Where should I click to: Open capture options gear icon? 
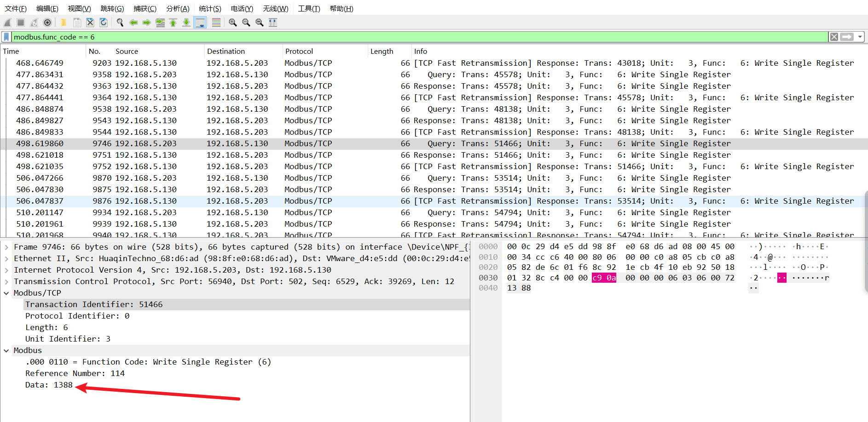[x=47, y=23]
